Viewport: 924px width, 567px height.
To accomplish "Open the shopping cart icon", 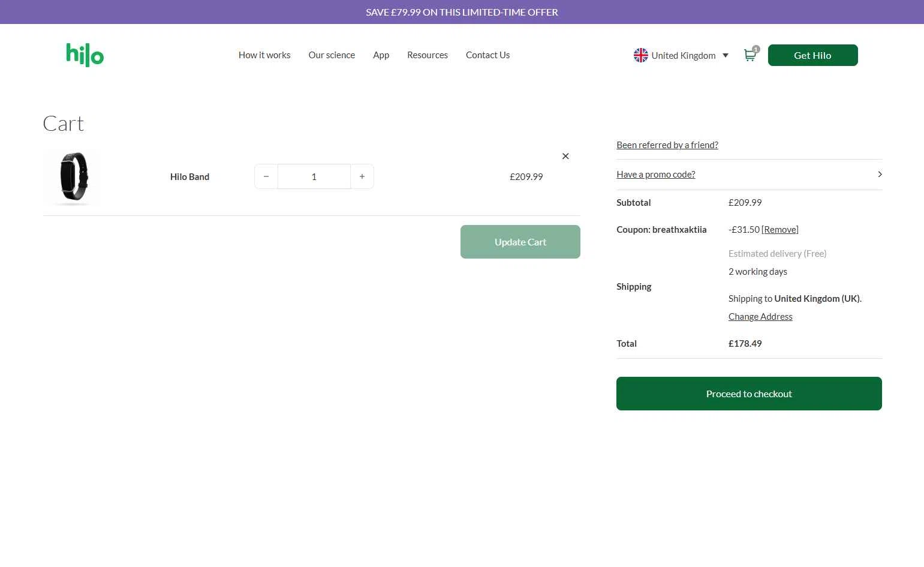I will (x=750, y=55).
